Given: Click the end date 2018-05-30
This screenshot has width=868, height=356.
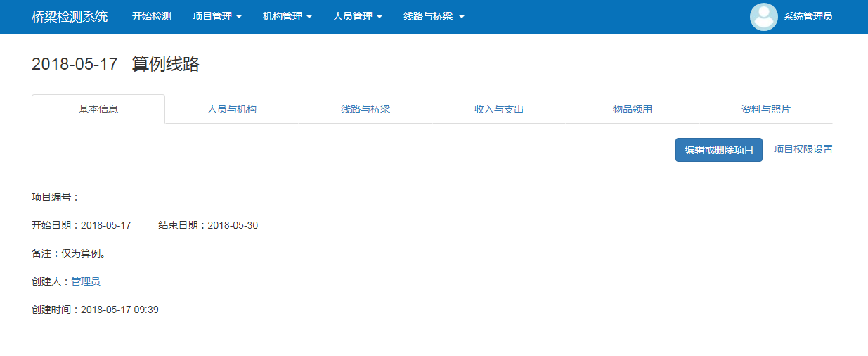Looking at the screenshot, I should coord(233,225).
